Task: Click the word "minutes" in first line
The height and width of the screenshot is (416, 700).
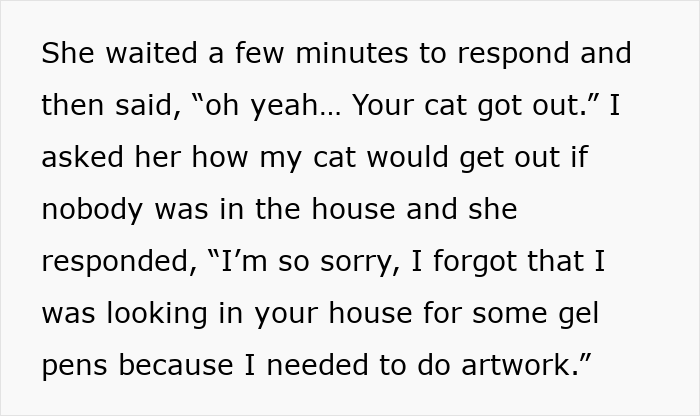Action: [352, 53]
